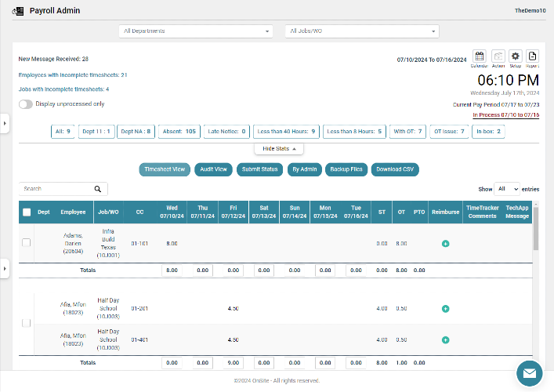The height and width of the screenshot is (392, 554).
Task: Add reimbursement for Adams, Darien row
Action: coord(446,244)
